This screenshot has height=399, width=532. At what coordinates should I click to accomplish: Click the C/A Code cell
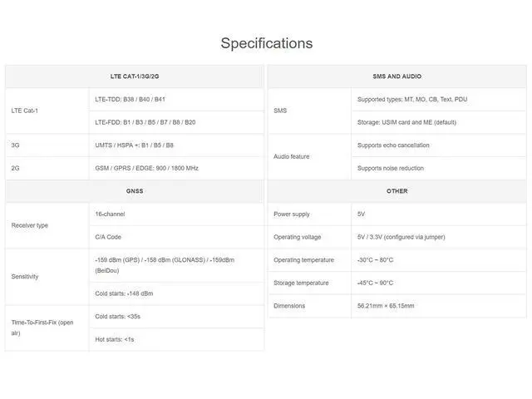coord(176,237)
